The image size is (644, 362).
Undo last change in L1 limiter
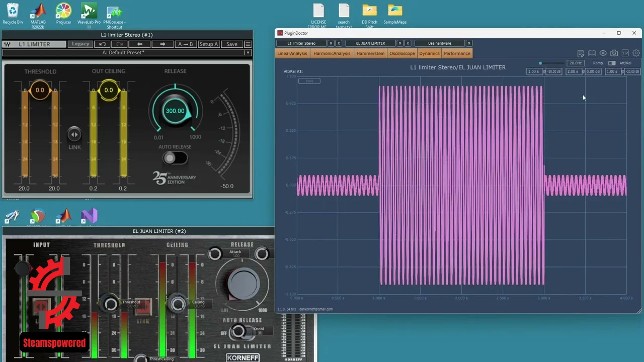(x=102, y=44)
